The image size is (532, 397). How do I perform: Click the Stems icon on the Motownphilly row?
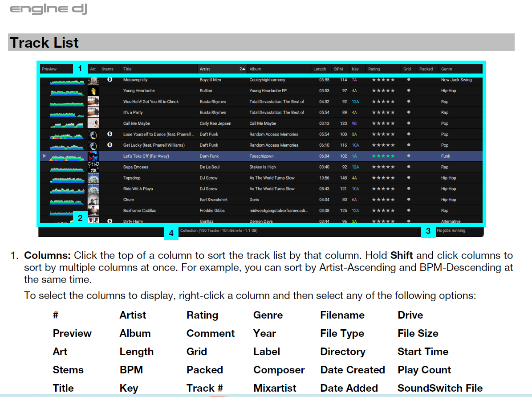pyautogui.click(x=110, y=79)
